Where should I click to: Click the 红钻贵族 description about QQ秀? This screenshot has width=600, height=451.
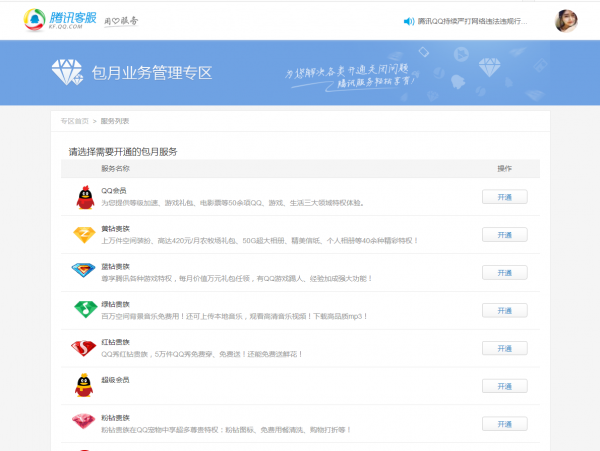click(x=202, y=354)
